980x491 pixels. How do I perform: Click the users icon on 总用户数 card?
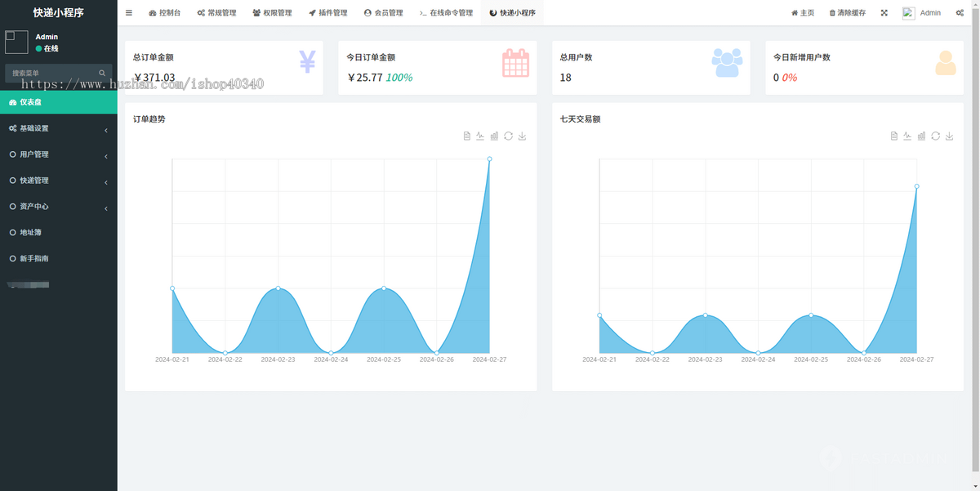coord(727,63)
